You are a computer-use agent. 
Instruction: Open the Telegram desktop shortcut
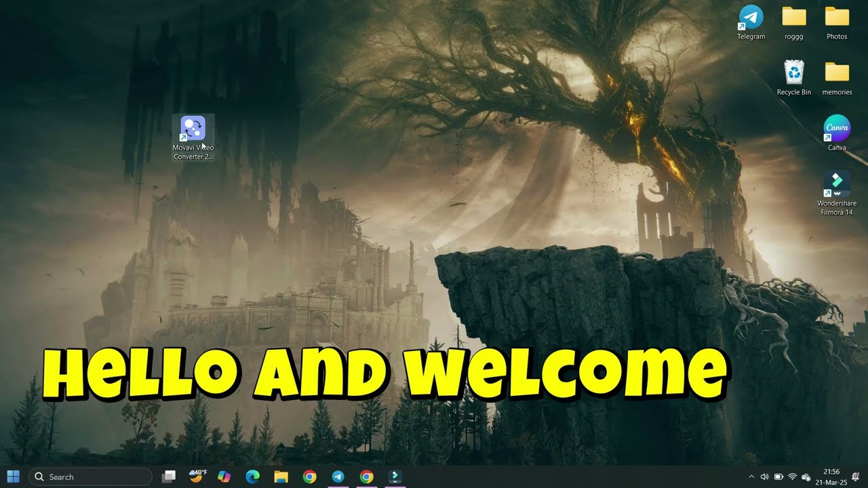[x=751, y=22]
